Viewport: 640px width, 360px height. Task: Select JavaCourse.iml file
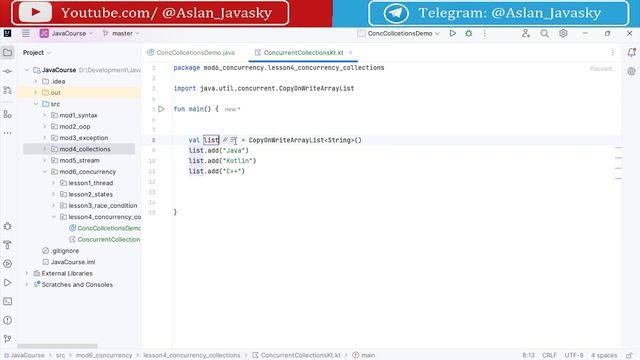[x=73, y=262]
